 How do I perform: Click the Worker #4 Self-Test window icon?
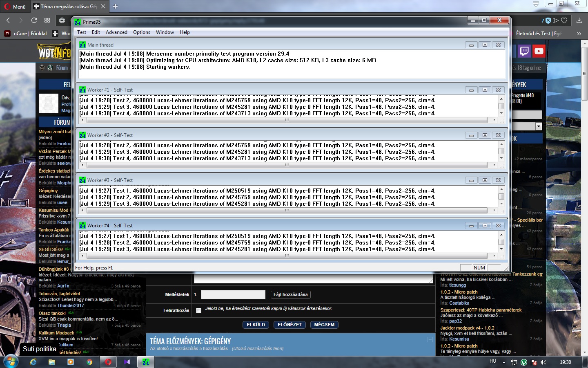(x=82, y=225)
